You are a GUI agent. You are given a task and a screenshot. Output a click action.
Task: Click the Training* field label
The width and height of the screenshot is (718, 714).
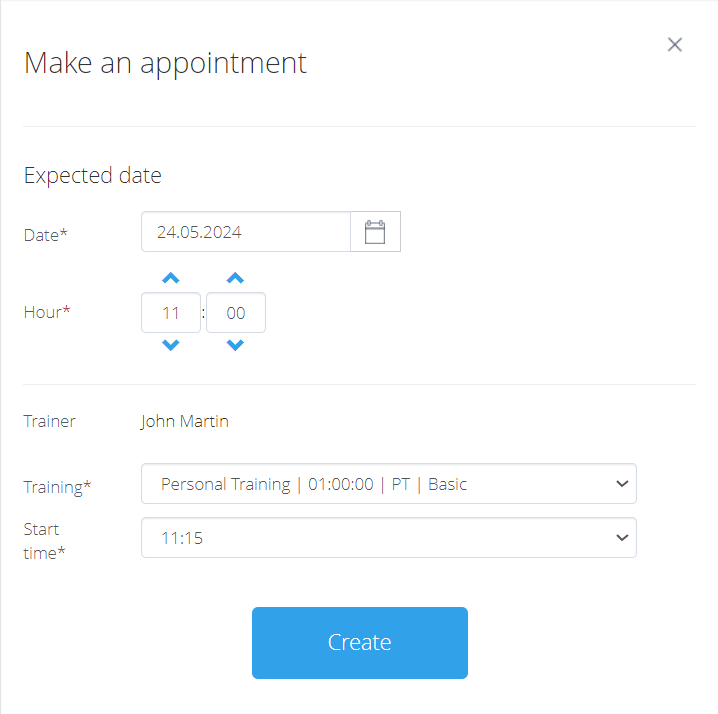tap(57, 487)
